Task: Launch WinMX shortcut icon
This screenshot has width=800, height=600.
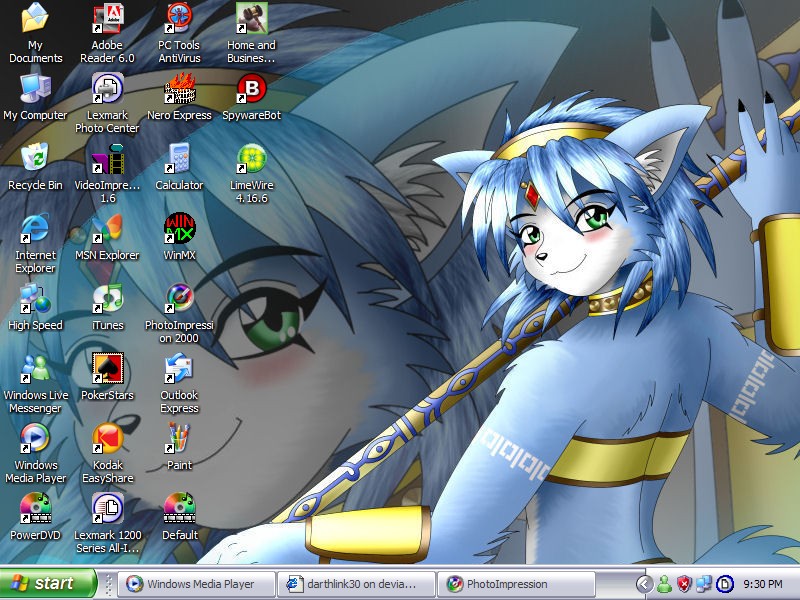Action: tap(180, 228)
